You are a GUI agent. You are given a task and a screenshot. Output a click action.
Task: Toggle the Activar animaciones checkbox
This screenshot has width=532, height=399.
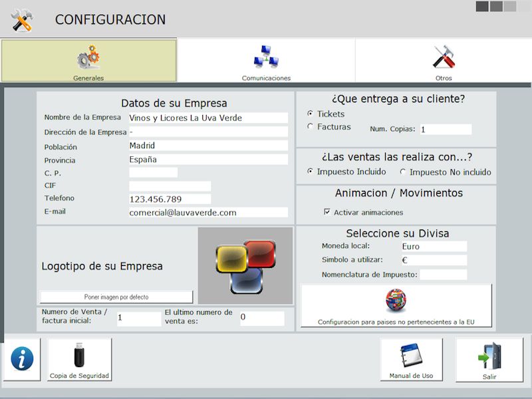click(327, 212)
